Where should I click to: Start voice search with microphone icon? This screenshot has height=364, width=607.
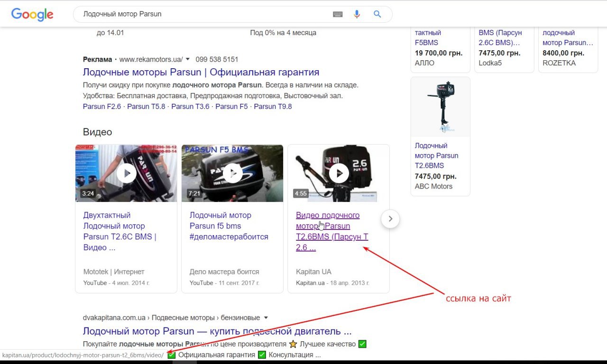tap(357, 14)
